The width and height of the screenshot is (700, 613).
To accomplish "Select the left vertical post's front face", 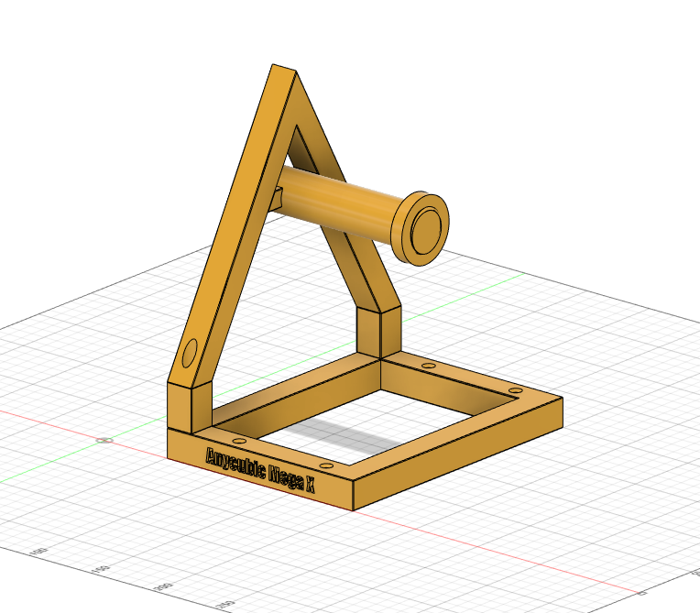I will [180, 409].
